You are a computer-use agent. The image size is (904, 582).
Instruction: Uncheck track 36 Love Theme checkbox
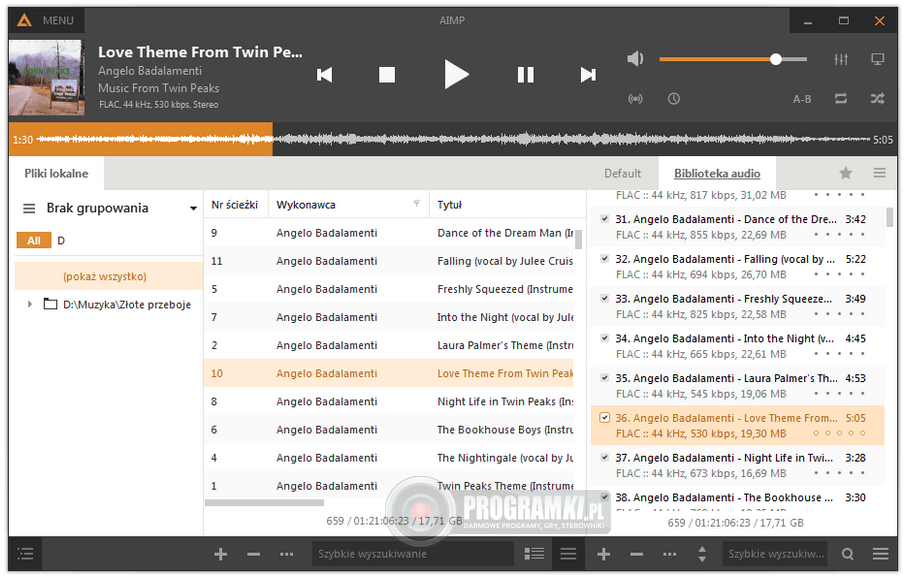click(x=604, y=418)
